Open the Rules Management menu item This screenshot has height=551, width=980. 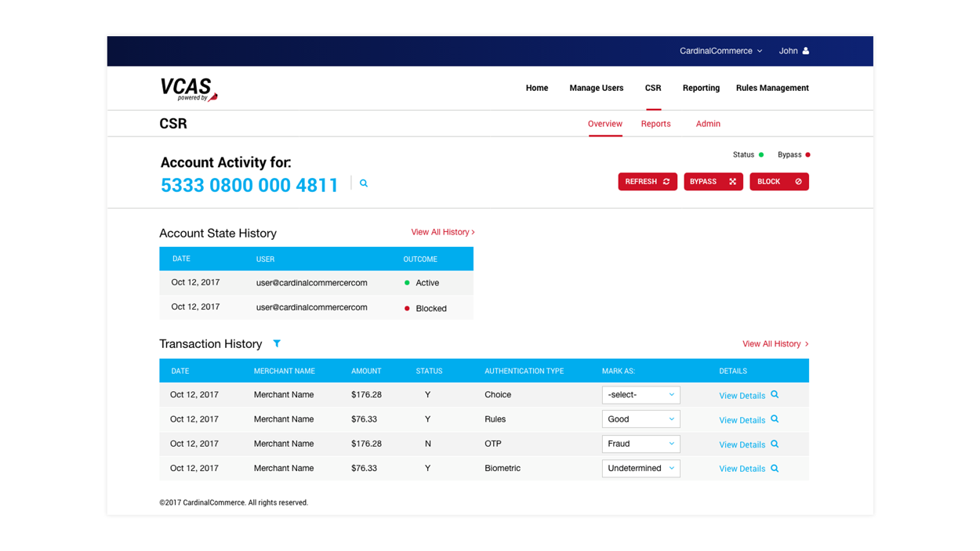[x=771, y=88]
